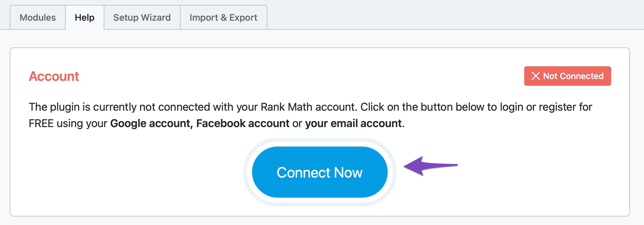Viewport: 644px width, 225px height.
Task: Click the blue Connect Now pill button
Action: 320,172
